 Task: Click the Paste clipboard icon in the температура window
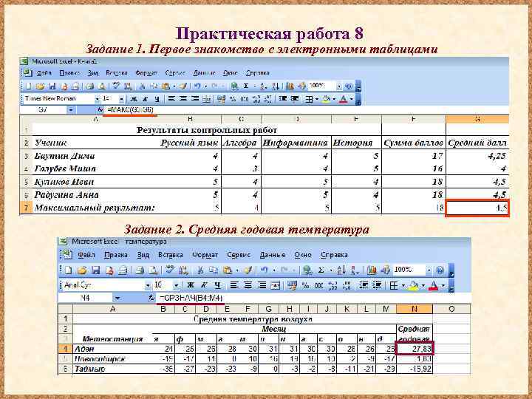click(x=228, y=270)
